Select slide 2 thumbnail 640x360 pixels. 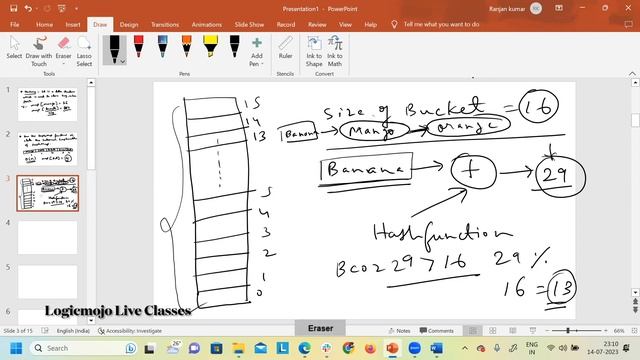[47, 149]
